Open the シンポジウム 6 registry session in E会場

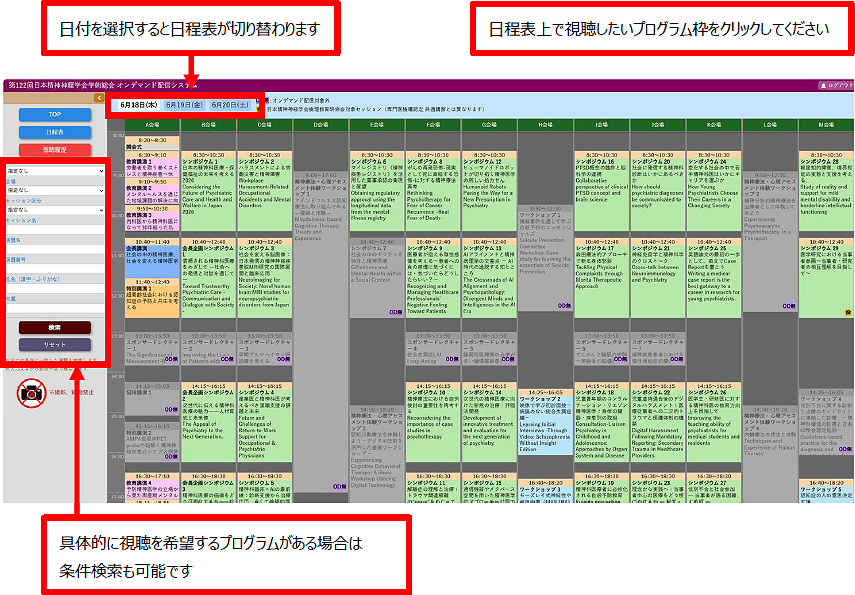377,191
